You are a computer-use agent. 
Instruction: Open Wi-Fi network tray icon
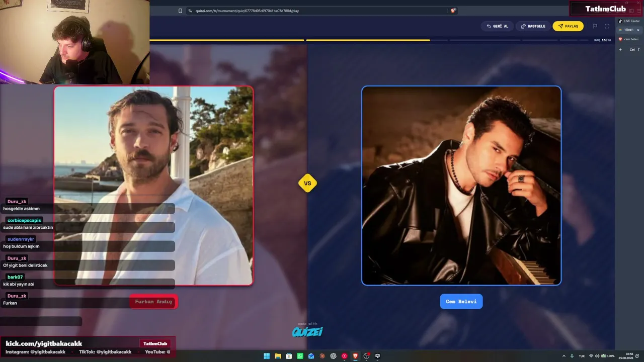tap(591, 356)
